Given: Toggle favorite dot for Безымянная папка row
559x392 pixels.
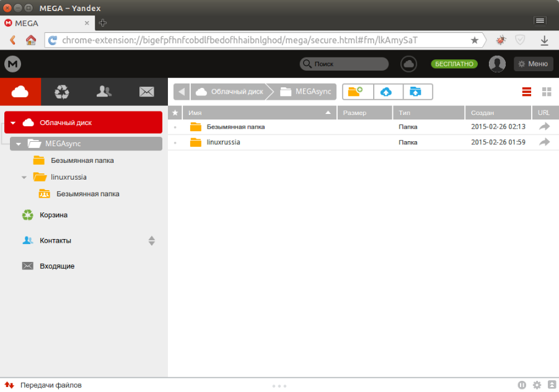Looking at the screenshot, I should [175, 127].
